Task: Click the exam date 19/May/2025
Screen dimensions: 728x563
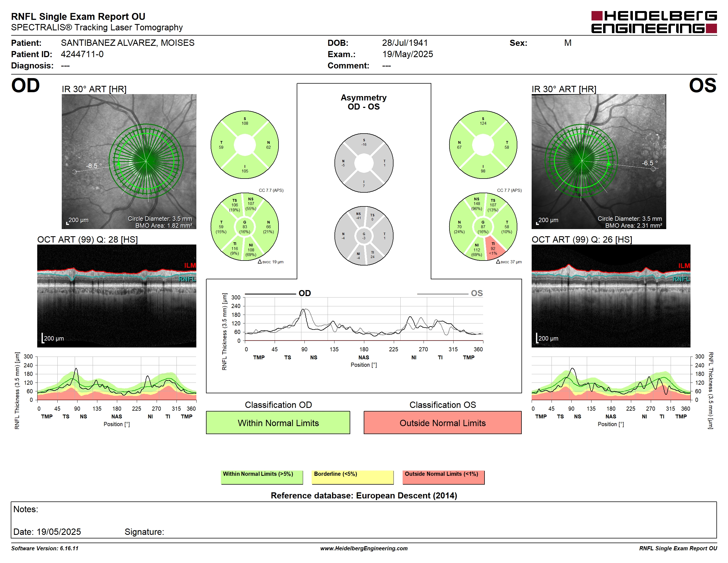Action: coord(407,54)
